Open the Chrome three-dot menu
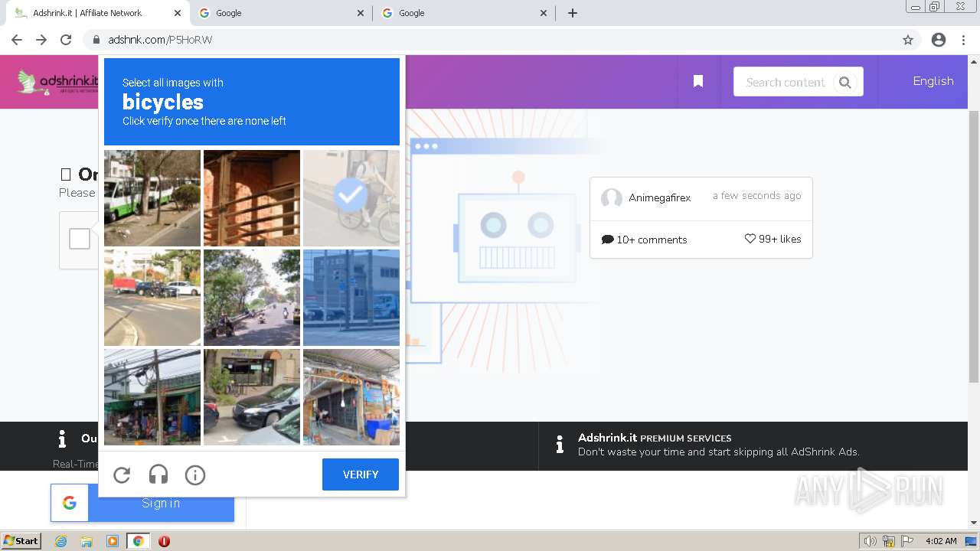The width and height of the screenshot is (980, 551). click(963, 40)
